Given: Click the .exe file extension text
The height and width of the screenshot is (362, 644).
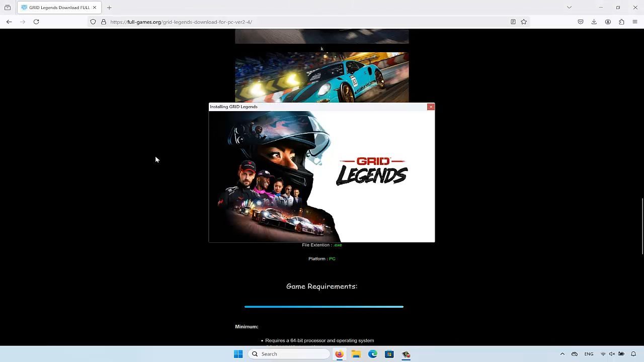Looking at the screenshot, I should [338, 245].
